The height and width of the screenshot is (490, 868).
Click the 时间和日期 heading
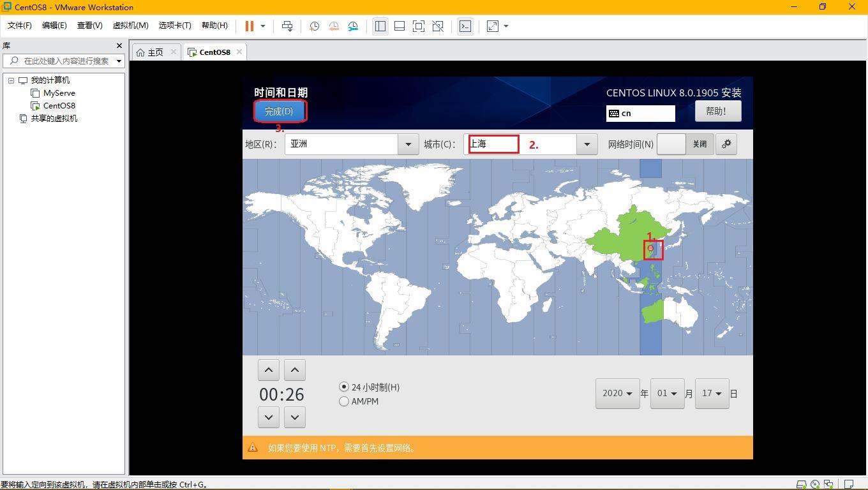click(281, 93)
